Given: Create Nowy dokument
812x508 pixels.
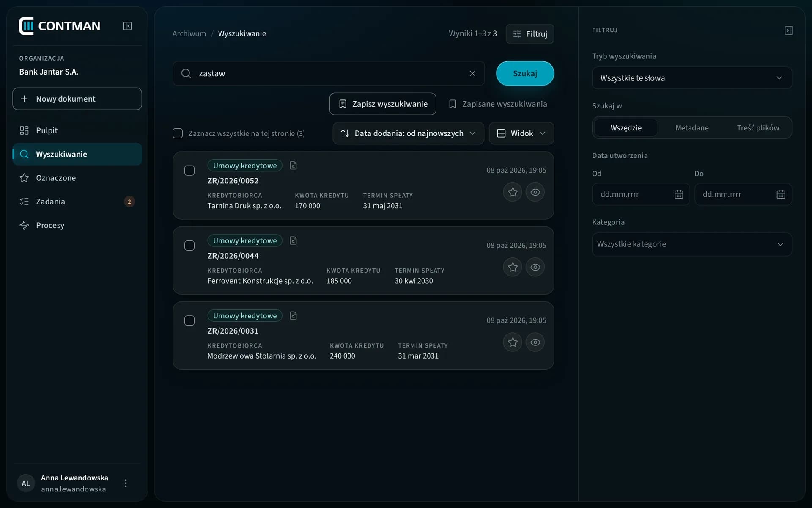Looking at the screenshot, I should [77, 99].
